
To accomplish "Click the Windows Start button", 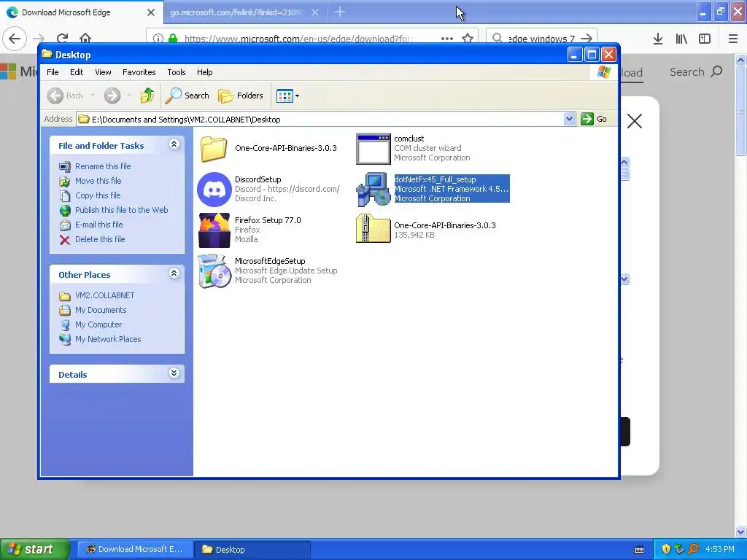I will pos(35,550).
